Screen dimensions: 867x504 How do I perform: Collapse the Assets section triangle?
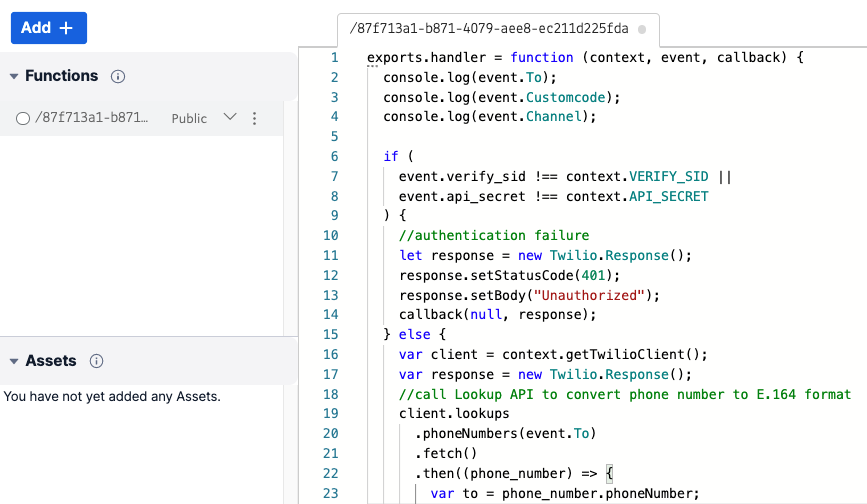click(x=14, y=361)
